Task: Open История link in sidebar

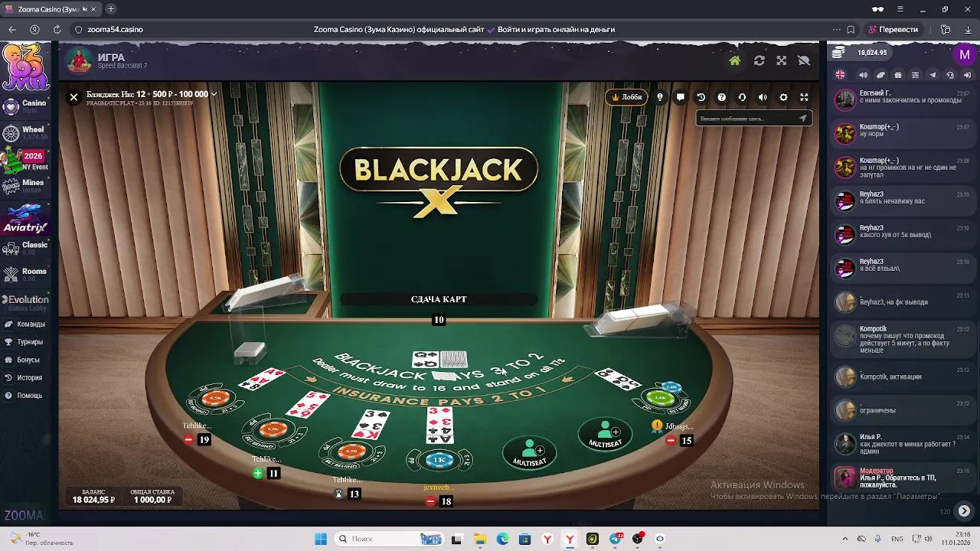Action: pyautogui.click(x=24, y=378)
